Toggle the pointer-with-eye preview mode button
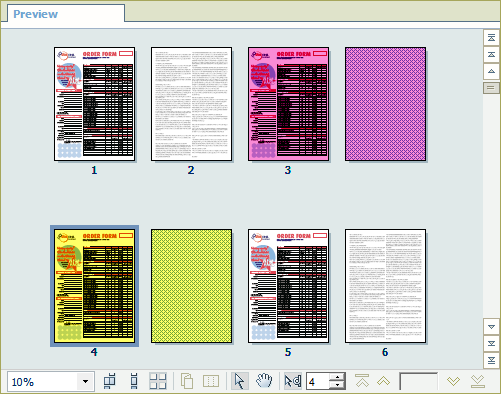 pos(293,381)
